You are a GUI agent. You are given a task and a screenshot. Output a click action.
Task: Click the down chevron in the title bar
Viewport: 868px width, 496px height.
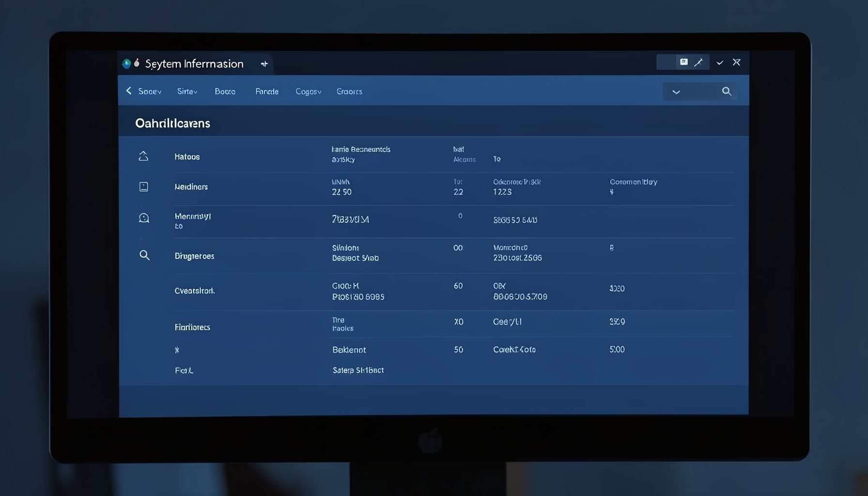[720, 62]
